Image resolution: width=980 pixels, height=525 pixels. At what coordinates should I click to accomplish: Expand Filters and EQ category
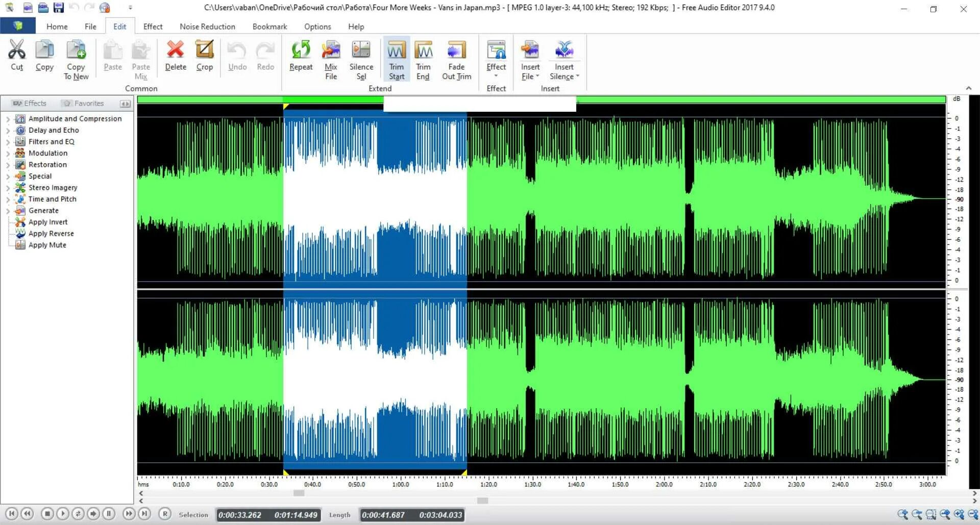pyautogui.click(x=8, y=142)
